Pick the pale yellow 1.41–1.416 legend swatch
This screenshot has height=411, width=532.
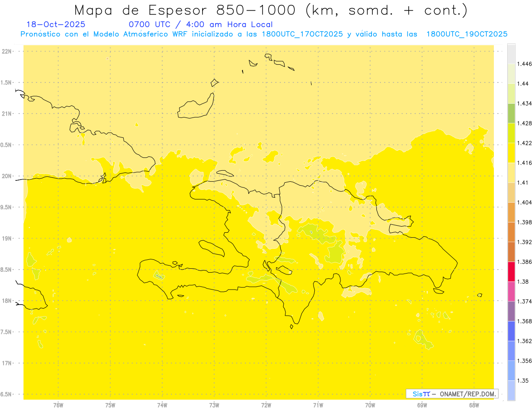511,172
